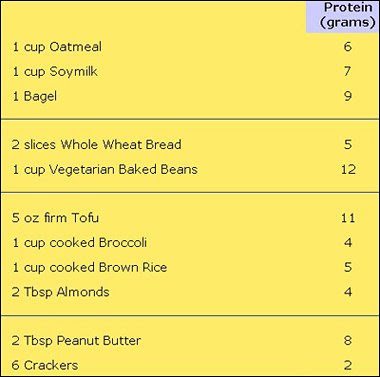Click the Protein (grams) column header
Viewport: 380px width, 377px height.
click(x=348, y=15)
